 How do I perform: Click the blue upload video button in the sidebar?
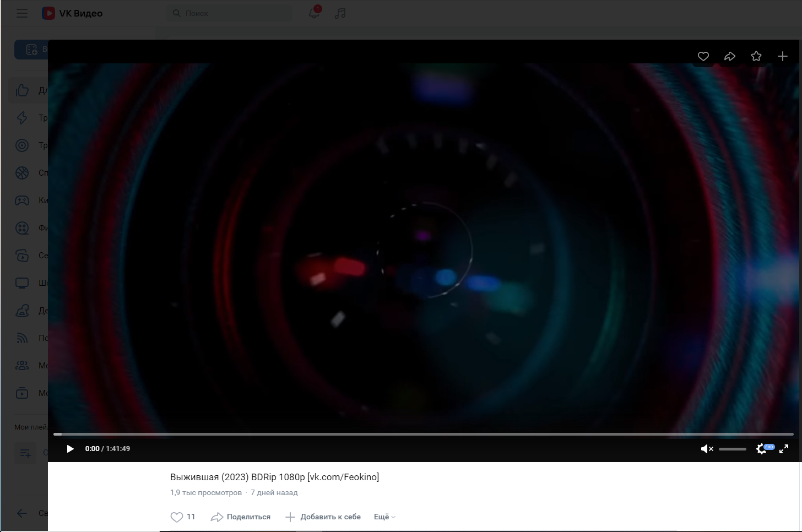pos(31,50)
